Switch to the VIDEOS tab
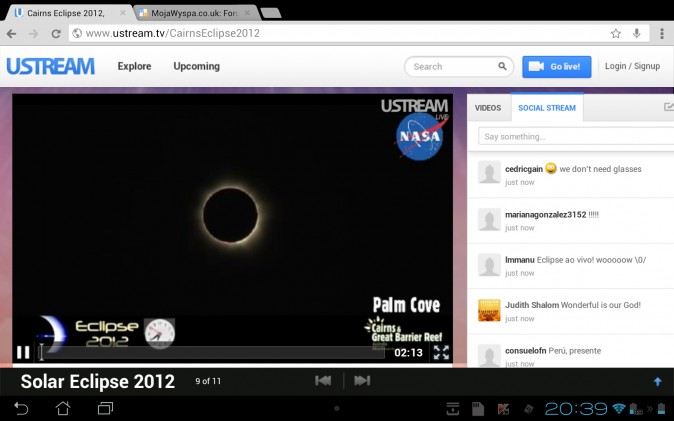 point(488,108)
